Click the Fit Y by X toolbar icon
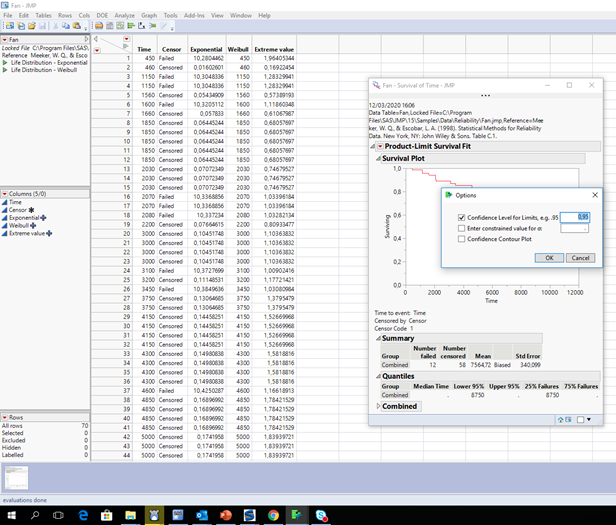Image resolution: width=616 pixels, height=525 pixels. (110, 26)
